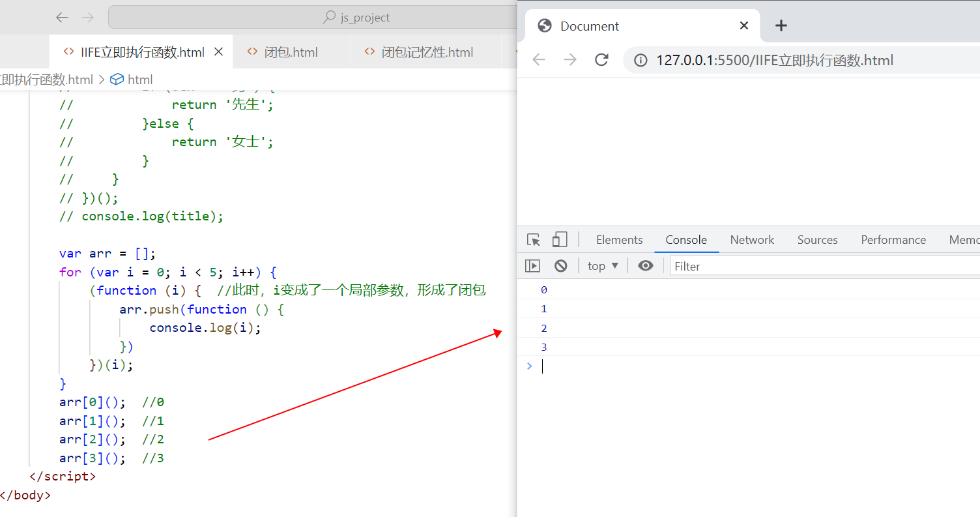980x517 pixels.
Task: Close the IIFE立即执行函数.html editor tab
Action: coord(219,52)
